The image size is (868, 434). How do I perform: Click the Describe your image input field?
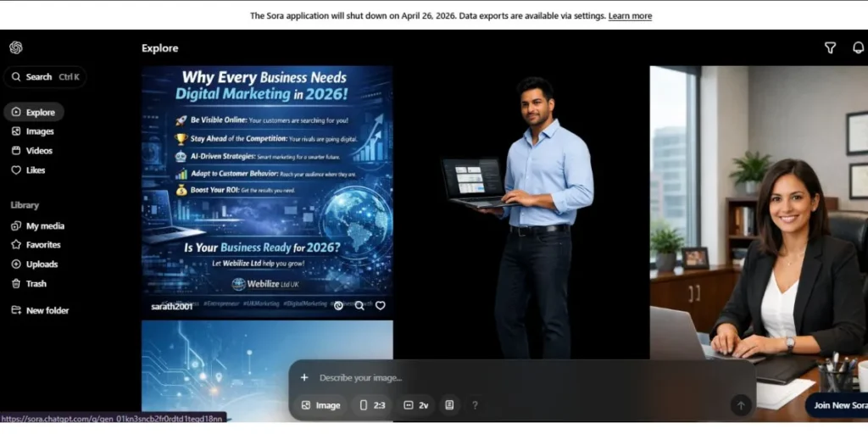[509, 378]
